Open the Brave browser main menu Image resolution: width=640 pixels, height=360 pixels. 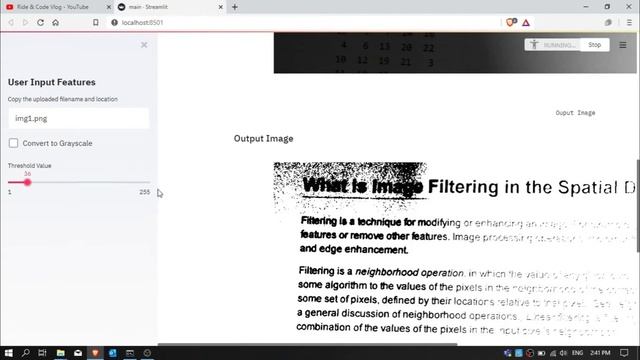pos(629,22)
